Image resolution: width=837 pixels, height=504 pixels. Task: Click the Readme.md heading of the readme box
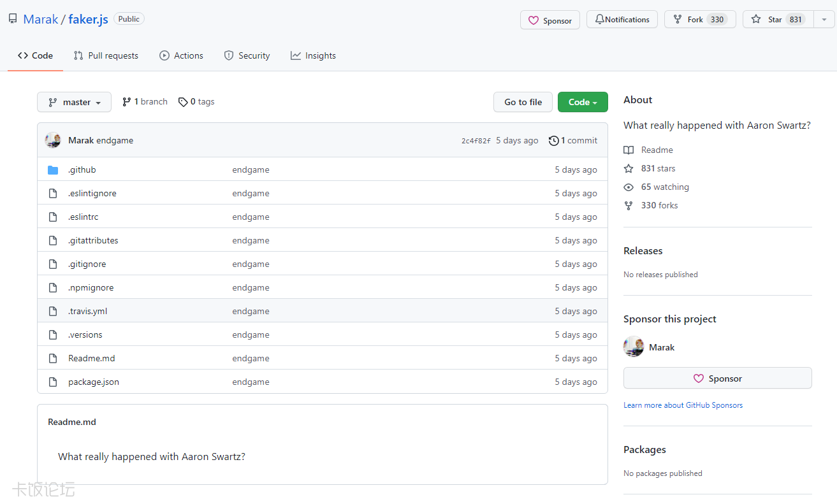click(x=72, y=422)
